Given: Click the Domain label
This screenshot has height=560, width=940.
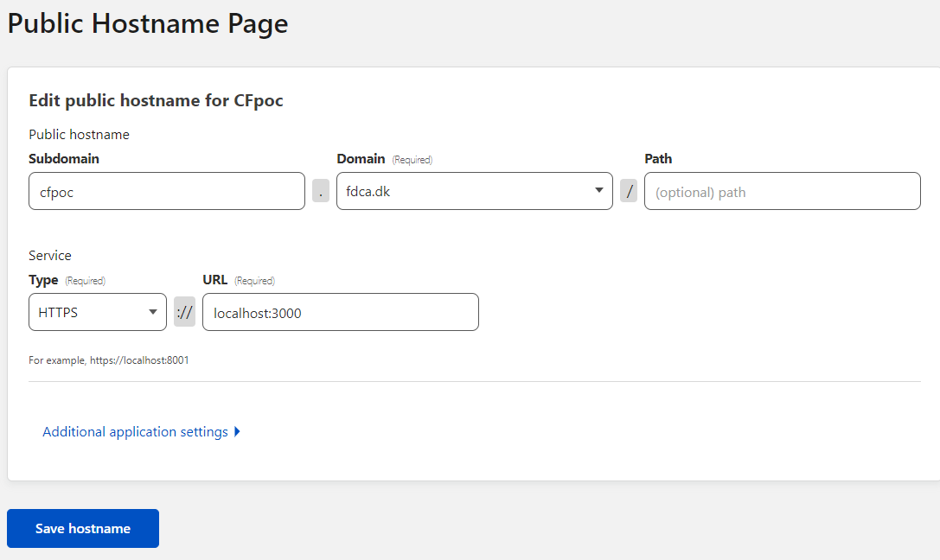Looking at the screenshot, I should (x=361, y=159).
